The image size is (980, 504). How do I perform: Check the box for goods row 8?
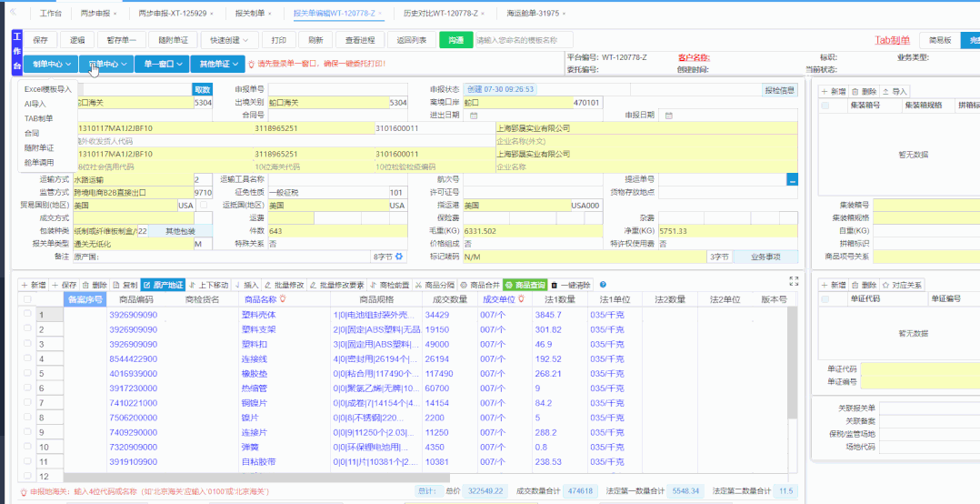click(27, 417)
